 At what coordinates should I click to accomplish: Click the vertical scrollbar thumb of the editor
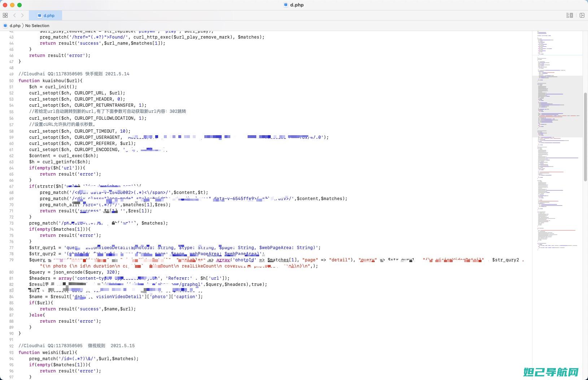[x=585, y=137]
